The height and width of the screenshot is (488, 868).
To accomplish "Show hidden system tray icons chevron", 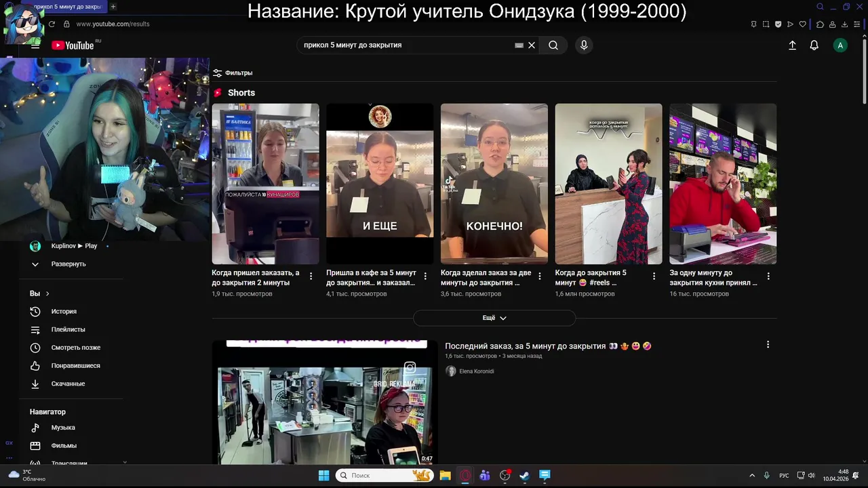I will (751, 476).
